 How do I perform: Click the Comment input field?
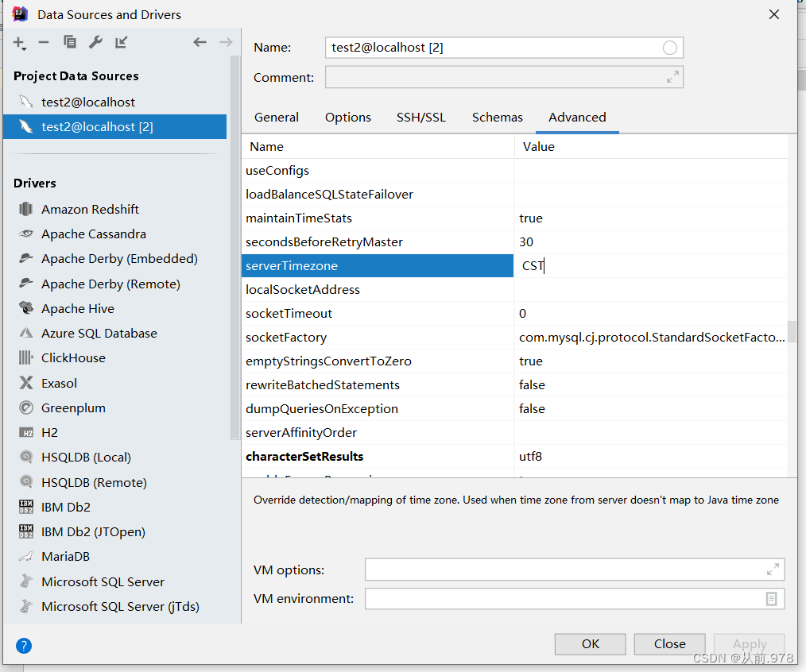pyautogui.click(x=504, y=77)
